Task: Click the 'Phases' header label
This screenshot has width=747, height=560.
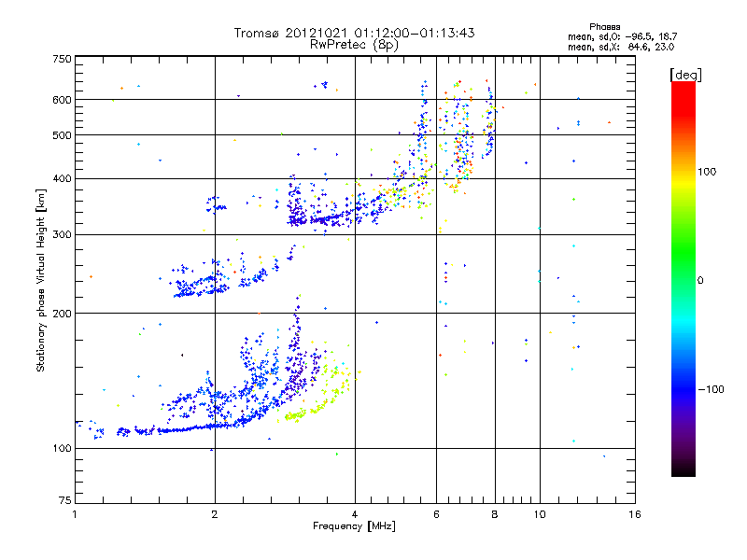Action: tap(604, 27)
